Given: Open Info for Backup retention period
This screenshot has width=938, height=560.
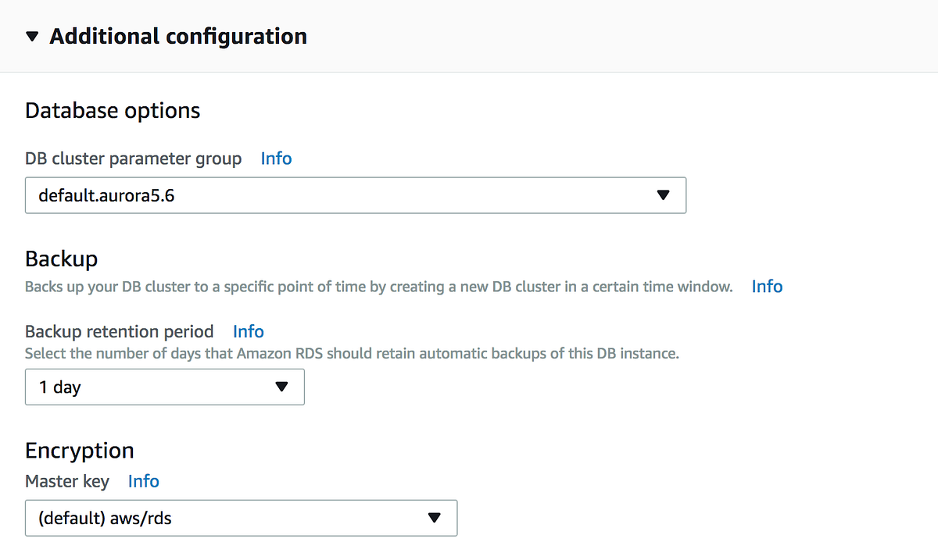Looking at the screenshot, I should [249, 331].
